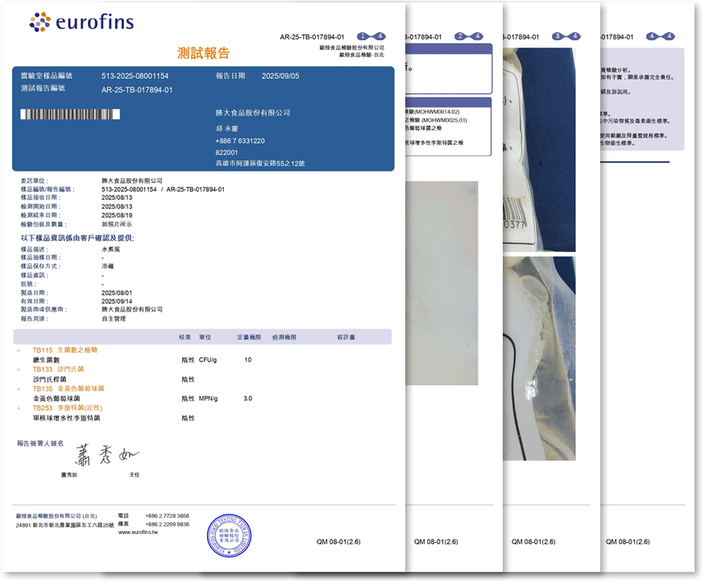Expand the TB135 金黃色葡萄球菌 test item

click(x=19, y=389)
